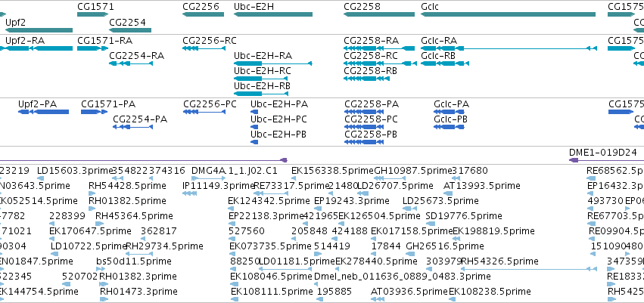Open the Upf2-RA transcript label
The height and width of the screenshot is (303, 644).
point(25,41)
